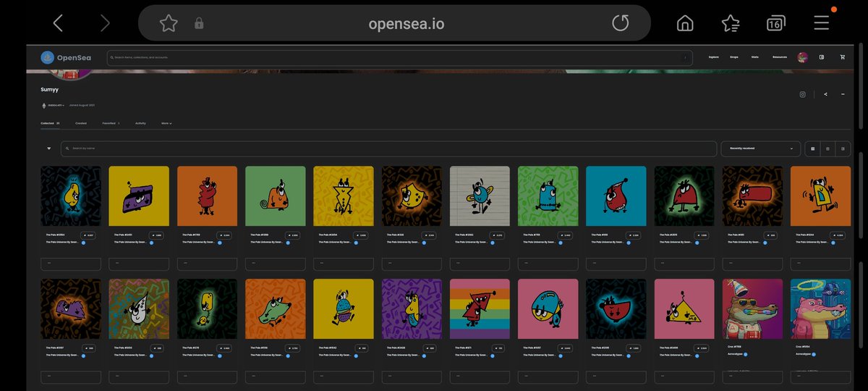This screenshot has width=868, height=391.
Task: Open the Drops menu in the OpenSea header
Action: (x=733, y=57)
